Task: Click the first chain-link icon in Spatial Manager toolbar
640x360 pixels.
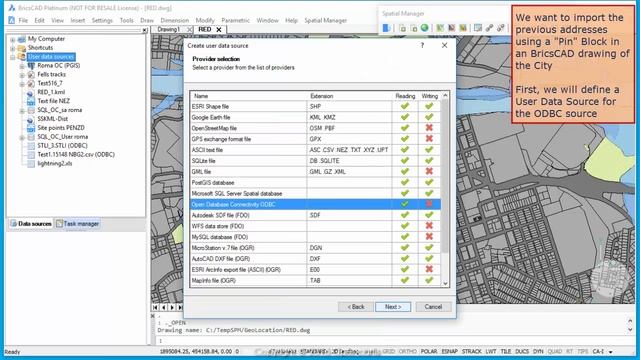Action: [489, 28]
